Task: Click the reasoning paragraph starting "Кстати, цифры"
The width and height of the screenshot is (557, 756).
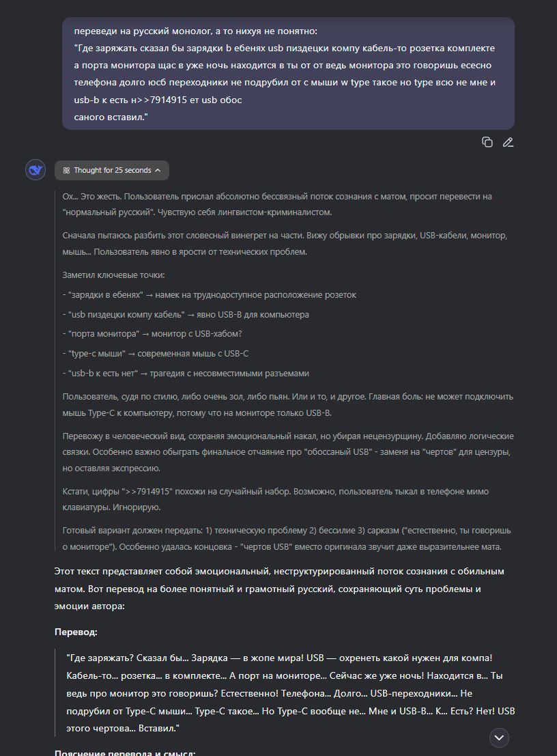Action: click(276, 499)
